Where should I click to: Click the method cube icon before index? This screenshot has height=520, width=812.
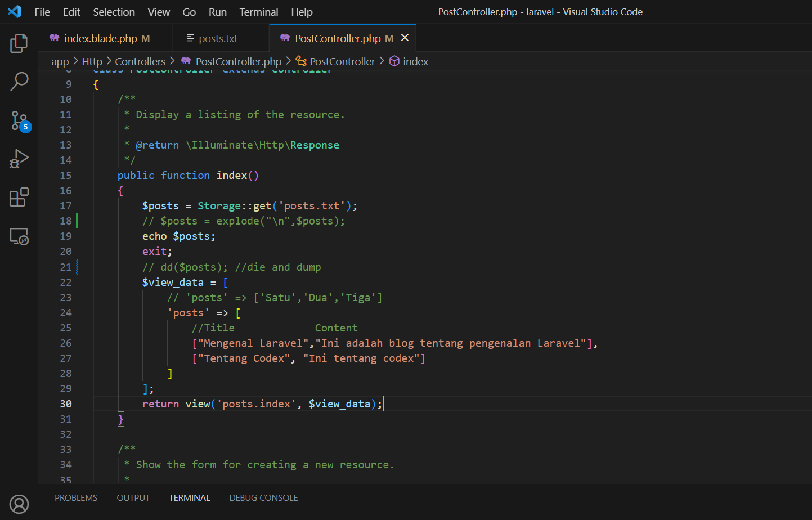pos(394,61)
